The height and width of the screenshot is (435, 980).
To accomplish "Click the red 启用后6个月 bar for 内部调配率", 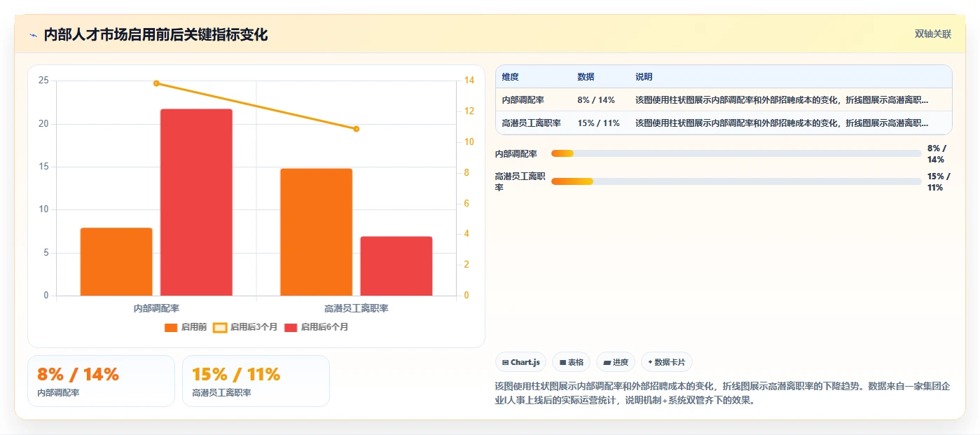I will pyautogui.click(x=196, y=202).
